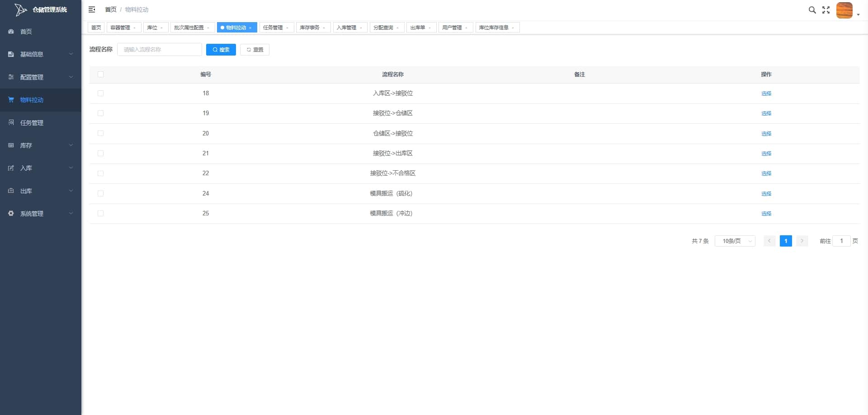Check the row 22 接驳位->不合格区 checkbox
This screenshot has width=868, height=415.
coord(100,173)
